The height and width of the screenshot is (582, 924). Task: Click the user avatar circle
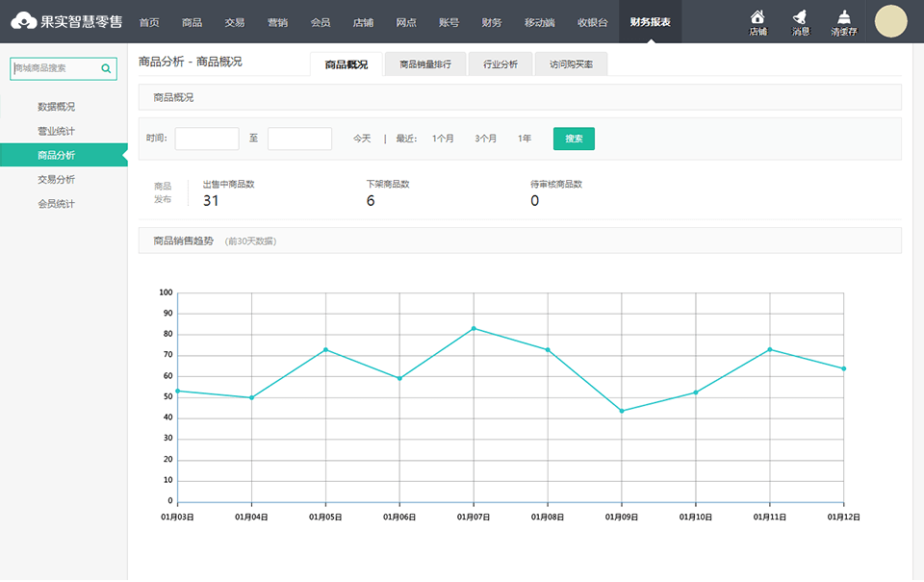pyautogui.click(x=890, y=21)
